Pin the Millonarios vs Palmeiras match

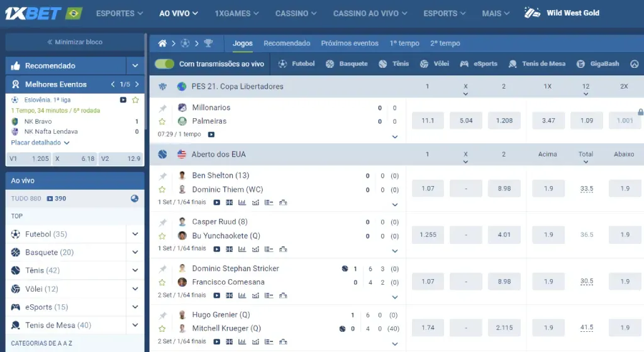coord(163,108)
